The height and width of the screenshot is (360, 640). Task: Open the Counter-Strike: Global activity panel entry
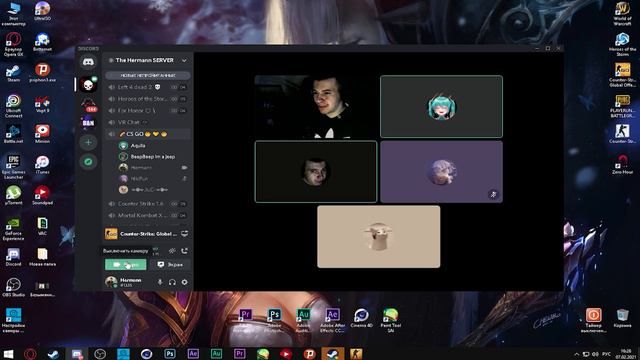(x=141, y=234)
